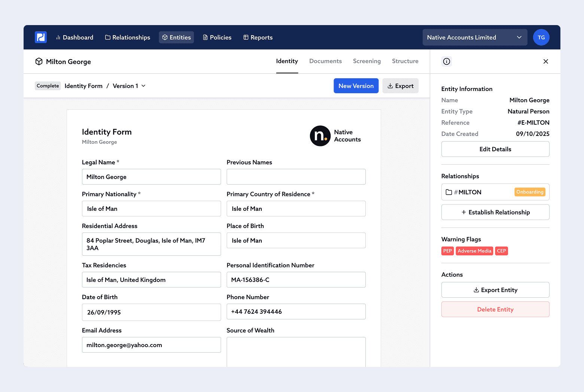
Task: Open the TG user avatar menu
Action: pyautogui.click(x=541, y=37)
